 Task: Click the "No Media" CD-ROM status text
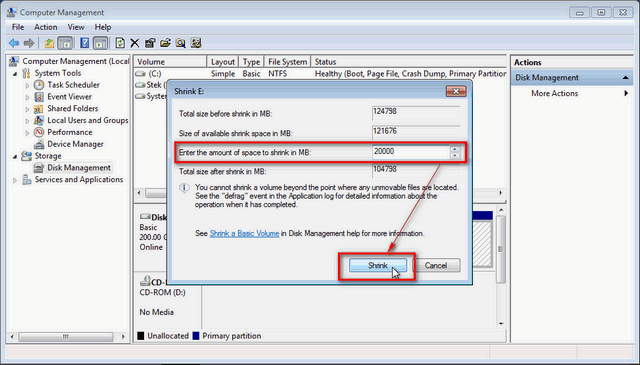pos(156,312)
